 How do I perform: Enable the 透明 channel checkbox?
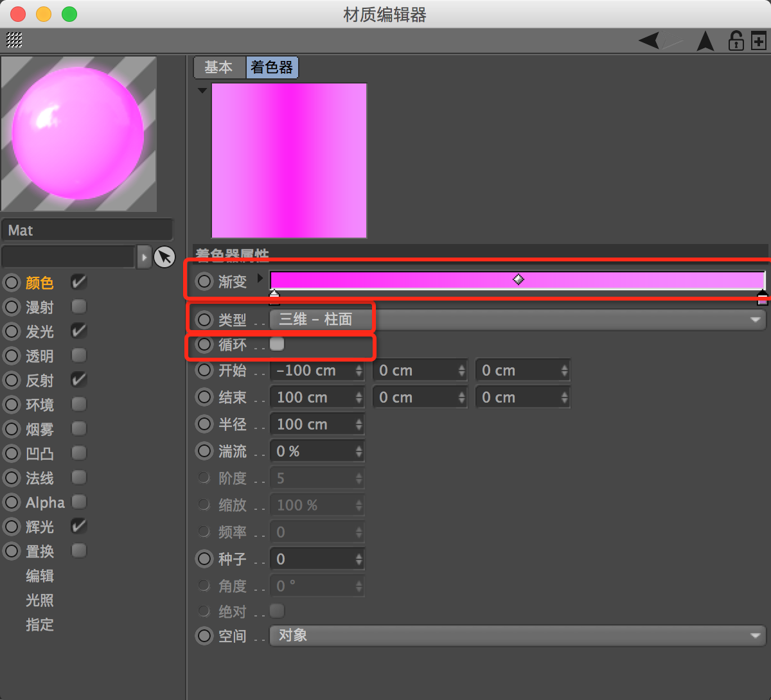(78, 355)
